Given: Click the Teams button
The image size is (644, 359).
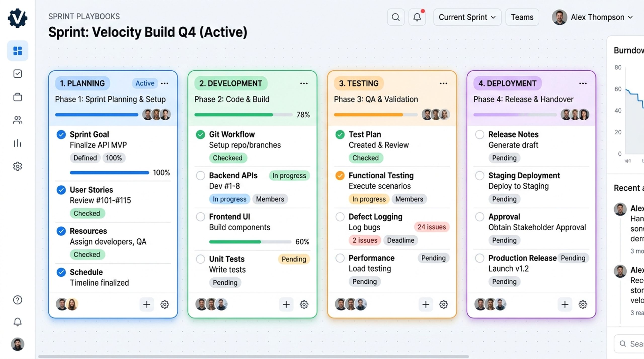Looking at the screenshot, I should [x=522, y=17].
